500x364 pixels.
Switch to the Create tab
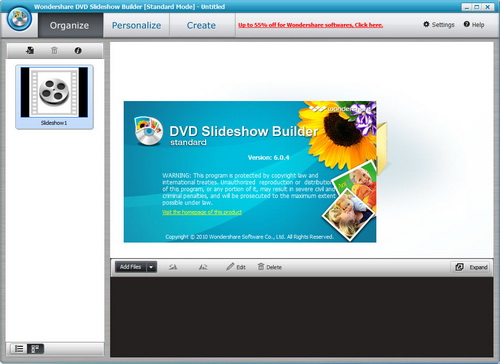pyautogui.click(x=201, y=25)
